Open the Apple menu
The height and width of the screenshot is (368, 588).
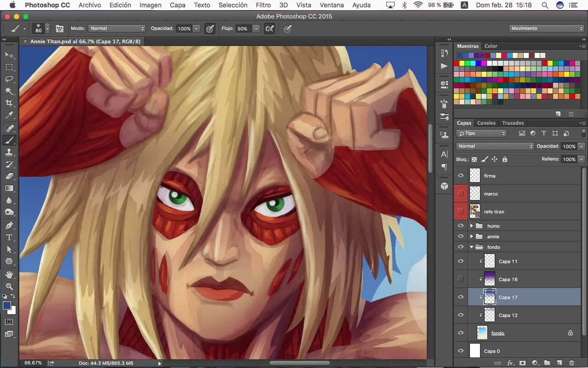(12, 5)
